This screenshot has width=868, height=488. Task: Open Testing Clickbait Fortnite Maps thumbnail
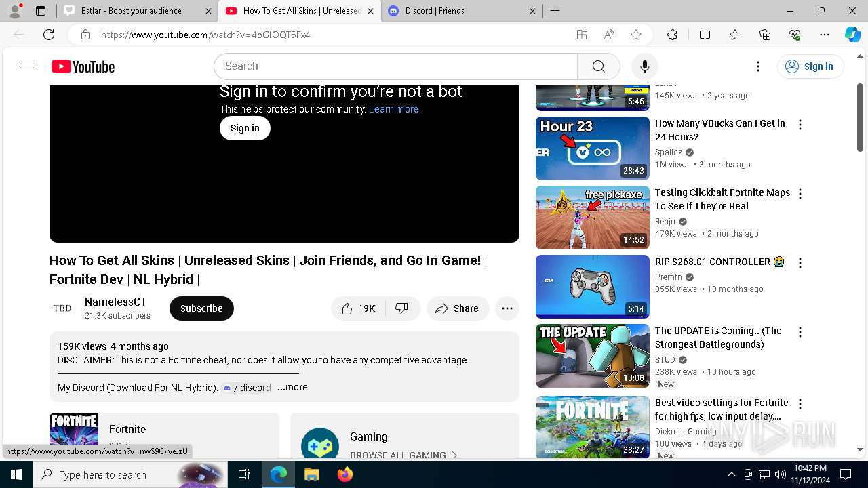point(593,218)
